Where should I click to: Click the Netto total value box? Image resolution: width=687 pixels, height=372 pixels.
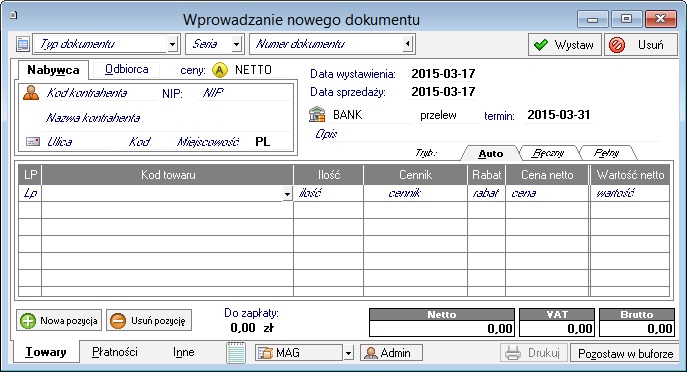(x=442, y=328)
